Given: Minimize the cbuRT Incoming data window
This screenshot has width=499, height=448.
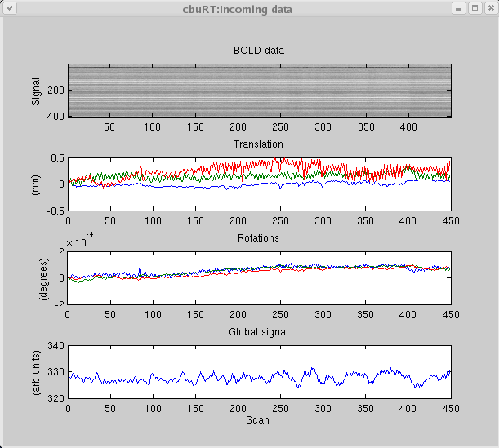Looking at the screenshot, I should tap(460, 9).
